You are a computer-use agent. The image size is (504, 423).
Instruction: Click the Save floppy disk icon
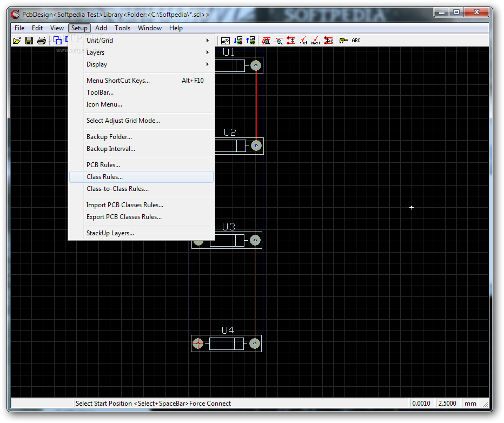(x=29, y=41)
